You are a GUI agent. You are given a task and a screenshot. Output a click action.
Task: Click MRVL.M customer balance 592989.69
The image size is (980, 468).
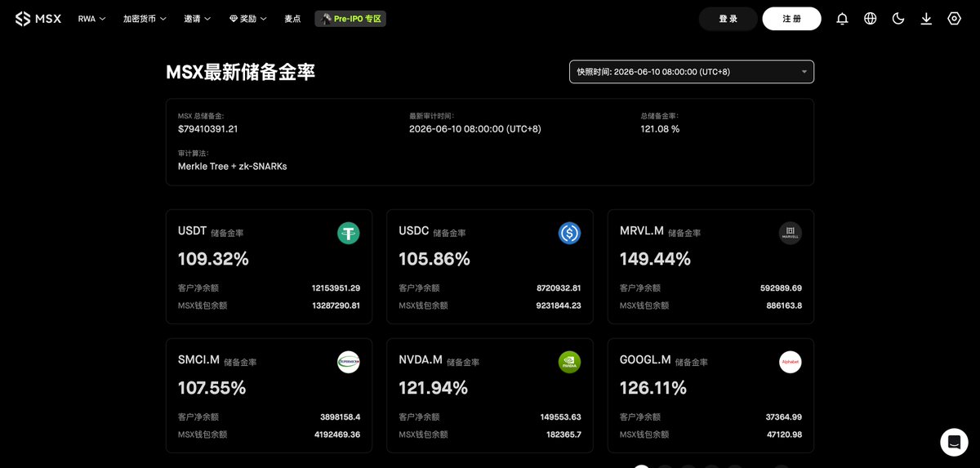(781, 288)
